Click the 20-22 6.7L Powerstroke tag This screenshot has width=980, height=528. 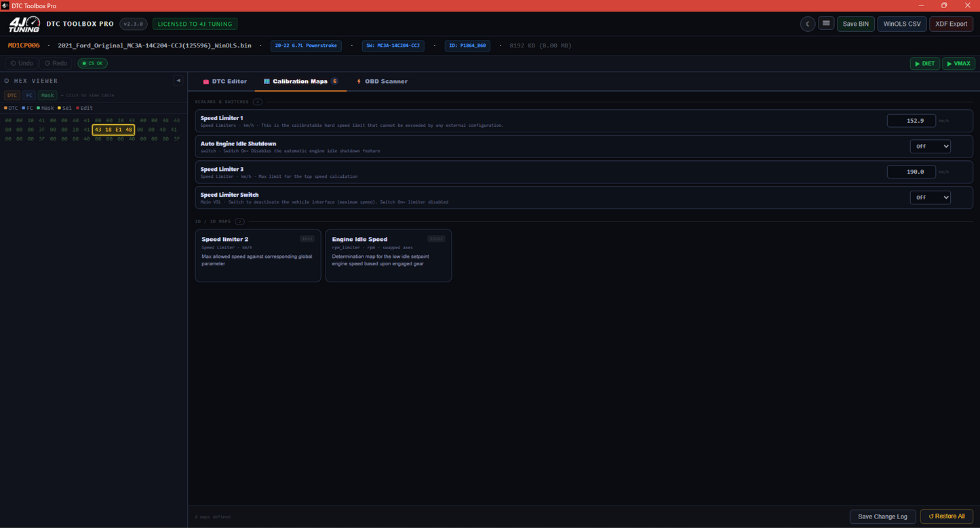point(306,45)
